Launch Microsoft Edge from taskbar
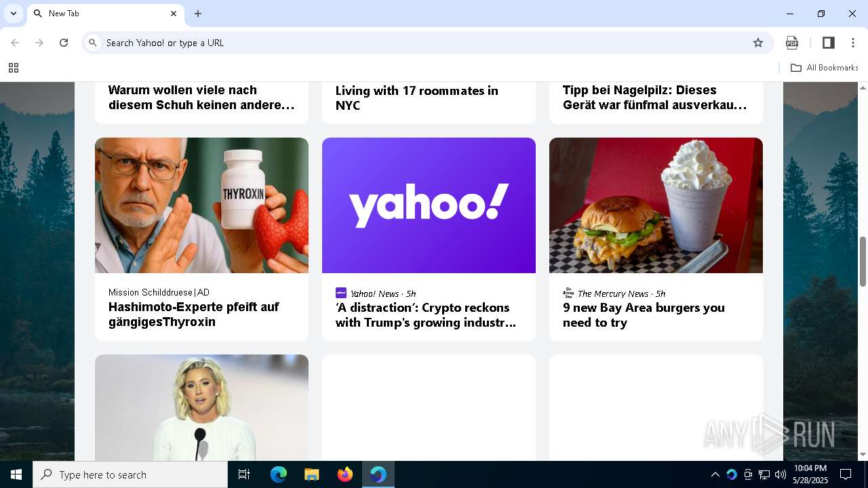 [x=279, y=474]
